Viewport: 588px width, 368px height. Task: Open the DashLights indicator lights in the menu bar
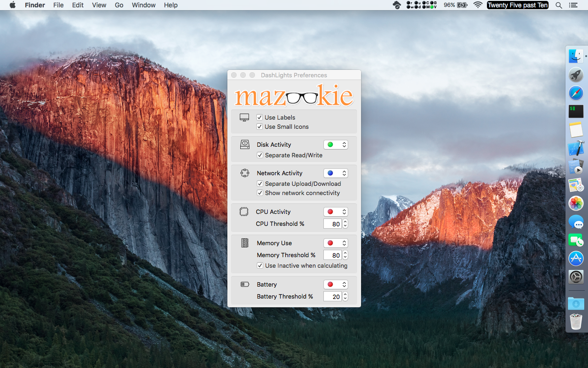point(422,5)
